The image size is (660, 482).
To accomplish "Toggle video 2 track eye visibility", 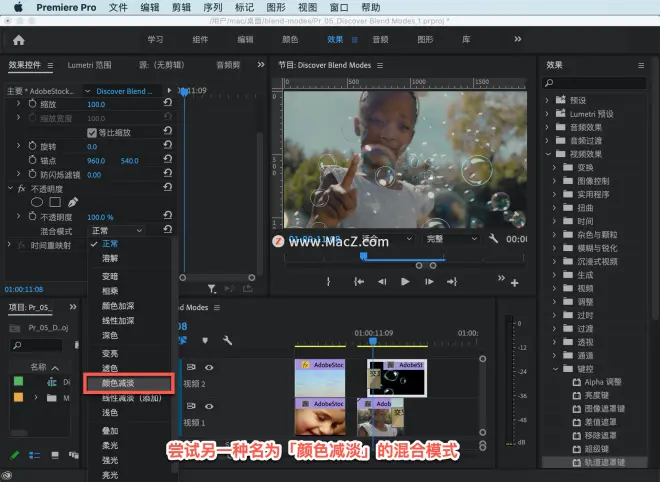I will [209, 367].
